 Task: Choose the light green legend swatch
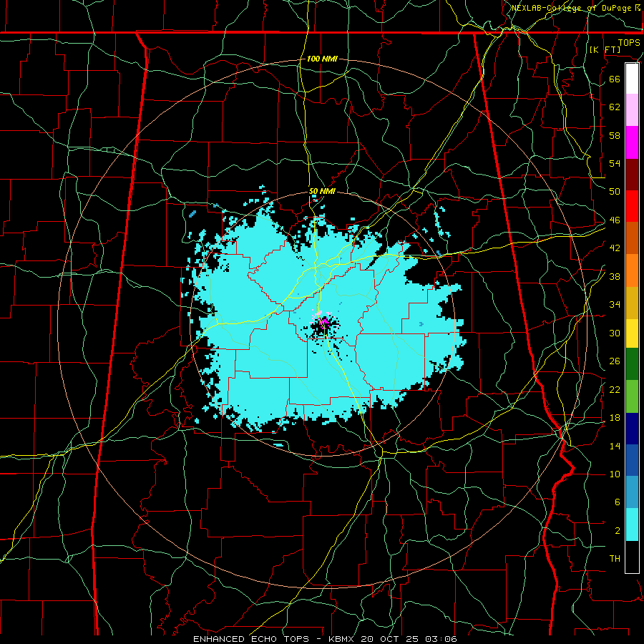632,396
